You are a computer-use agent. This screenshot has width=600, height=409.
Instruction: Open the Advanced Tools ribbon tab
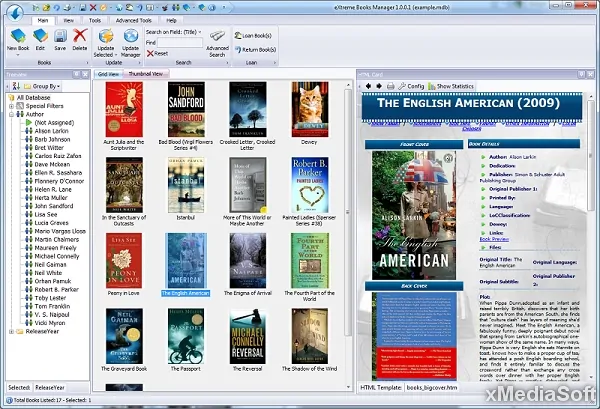click(x=134, y=20)
